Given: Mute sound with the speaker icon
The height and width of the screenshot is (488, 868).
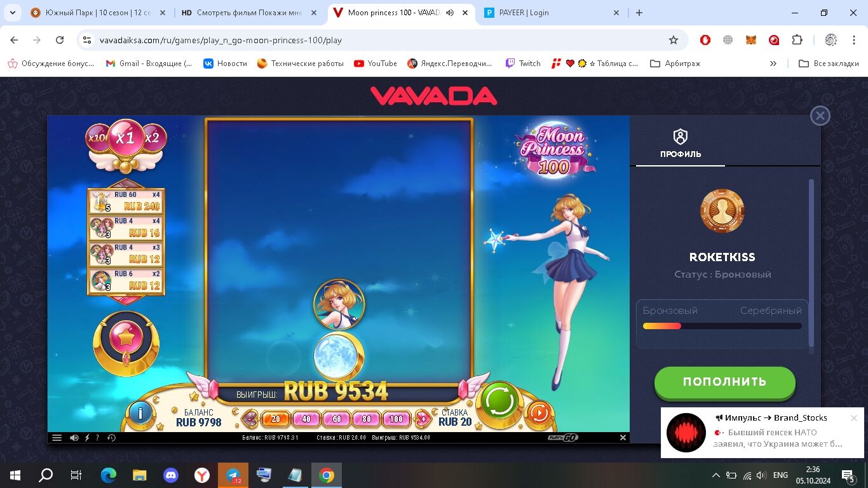Looking at the screenshot, I should (74, 438).
